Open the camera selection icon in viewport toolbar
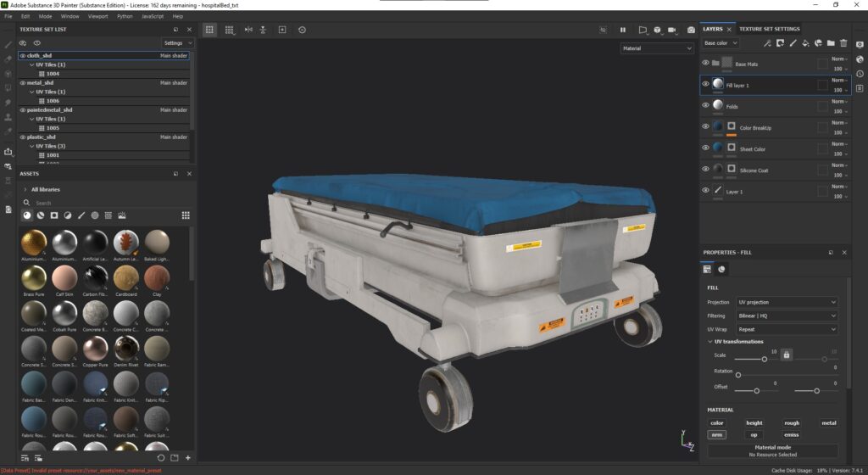 pos(672,30)
